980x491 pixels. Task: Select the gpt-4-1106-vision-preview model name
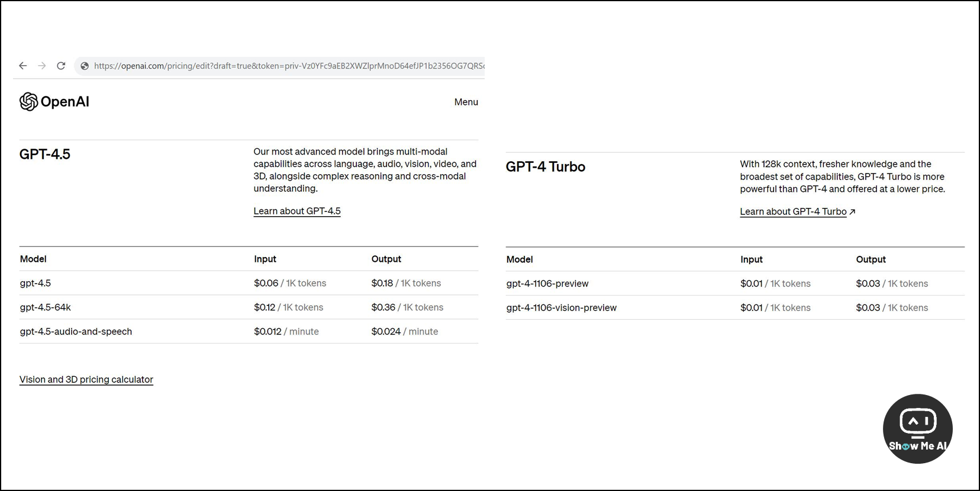tap(562, 308)
